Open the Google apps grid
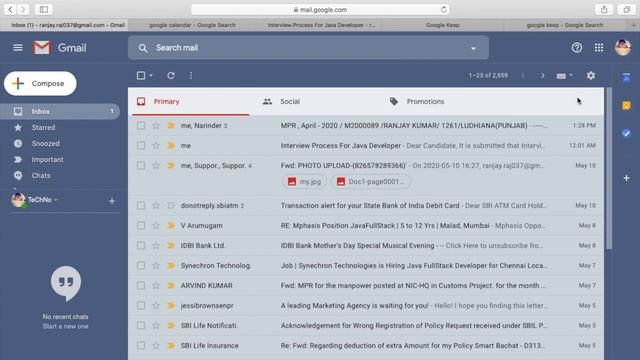Viewport: 640px width, 360px height. (x=599, y=48)
